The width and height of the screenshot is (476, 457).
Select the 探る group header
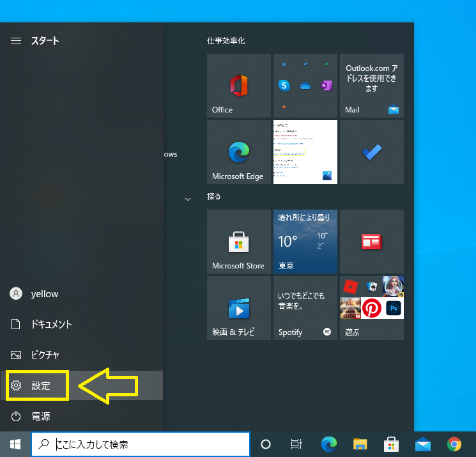tap(213, 196)
